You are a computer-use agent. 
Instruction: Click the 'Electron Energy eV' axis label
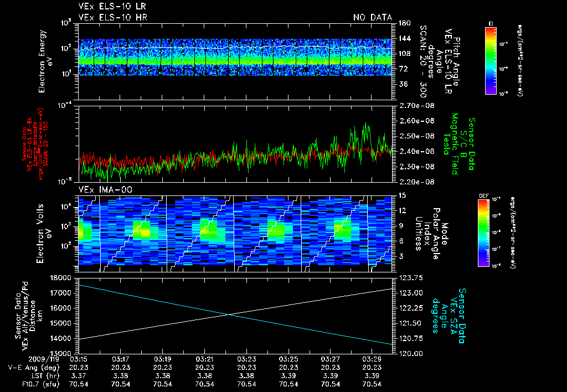click(x=46, y=61)
